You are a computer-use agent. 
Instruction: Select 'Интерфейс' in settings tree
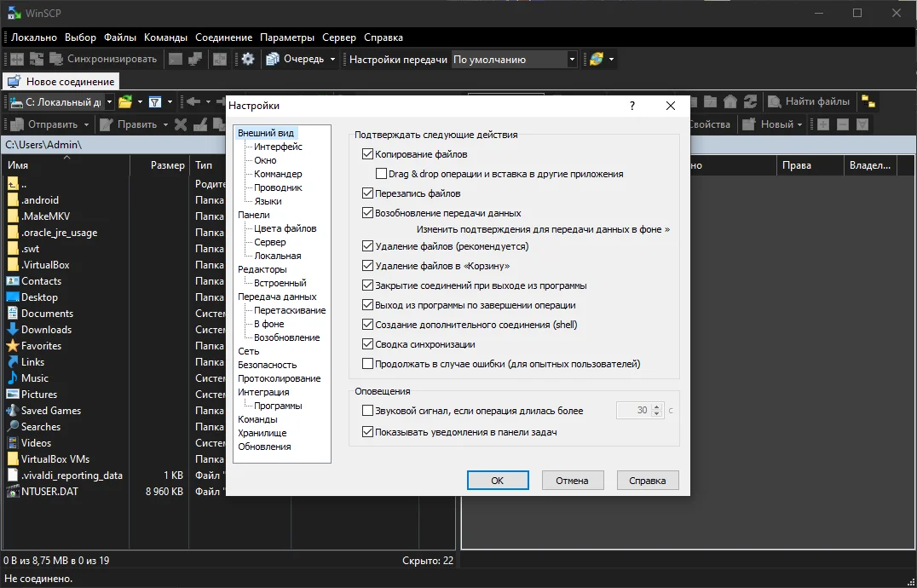click(x=278, y=147)
